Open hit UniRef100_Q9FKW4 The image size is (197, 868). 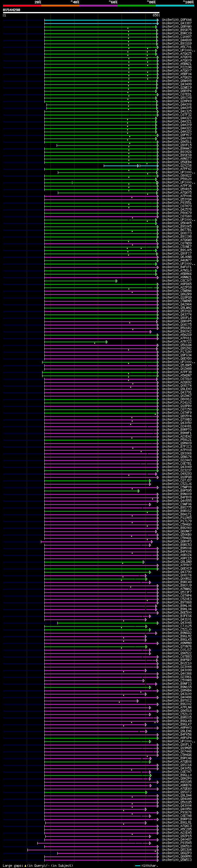click(177, 20)
